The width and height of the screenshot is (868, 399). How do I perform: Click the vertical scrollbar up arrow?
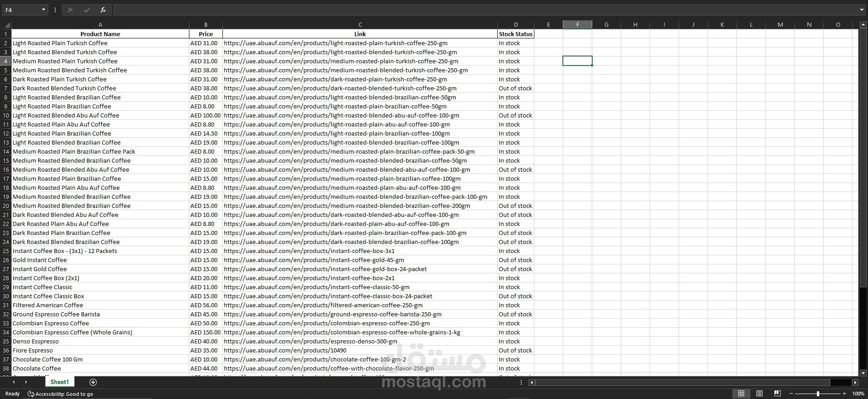point(863,24)
